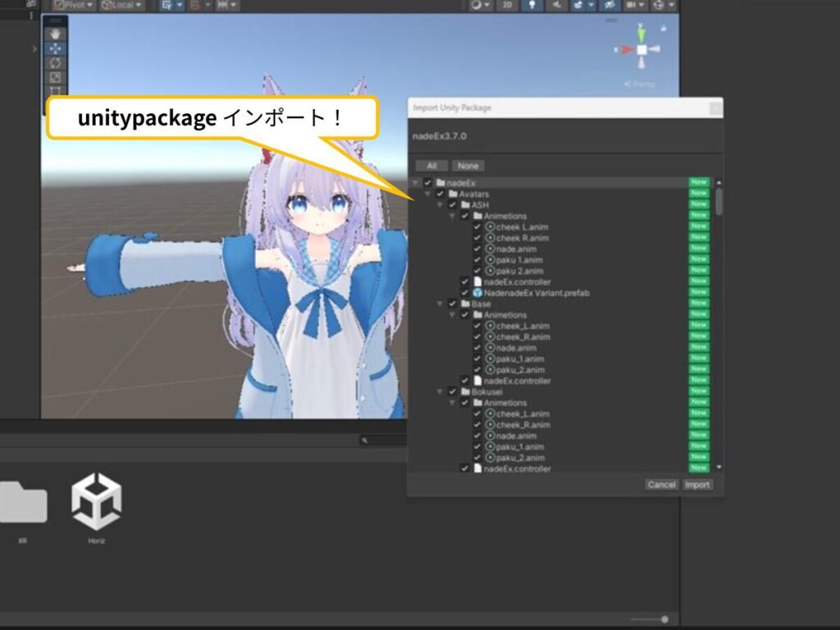Click the 2D view mode button

coord(509,5)
